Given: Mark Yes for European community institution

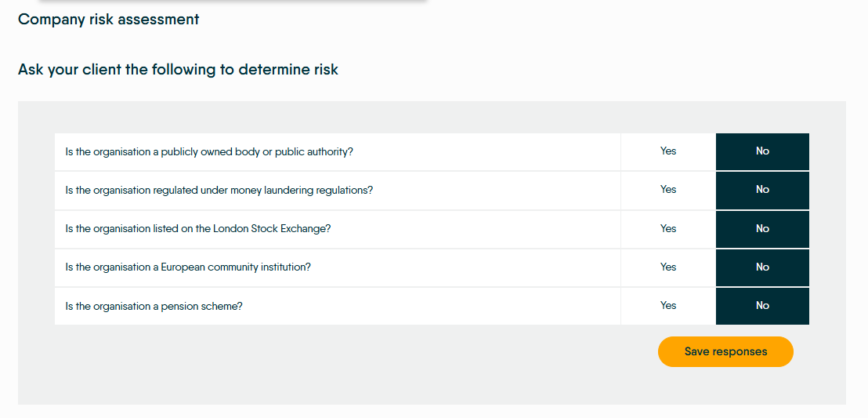Looking at the screenshot, I should (x=668, y=267).
